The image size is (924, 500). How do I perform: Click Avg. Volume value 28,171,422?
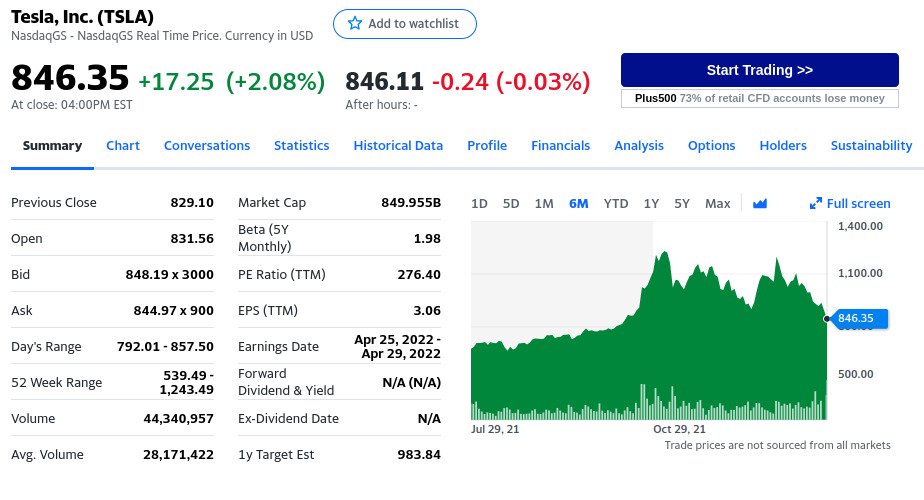coord(179,455)
